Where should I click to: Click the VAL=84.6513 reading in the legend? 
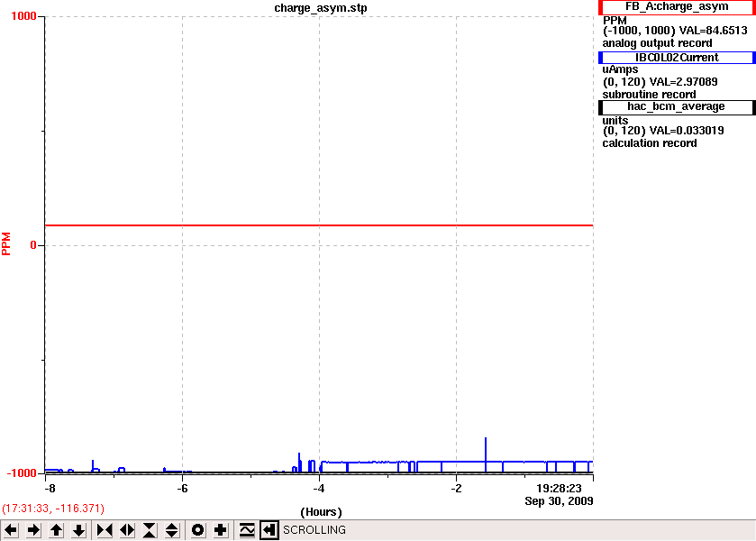pos(713,31)
